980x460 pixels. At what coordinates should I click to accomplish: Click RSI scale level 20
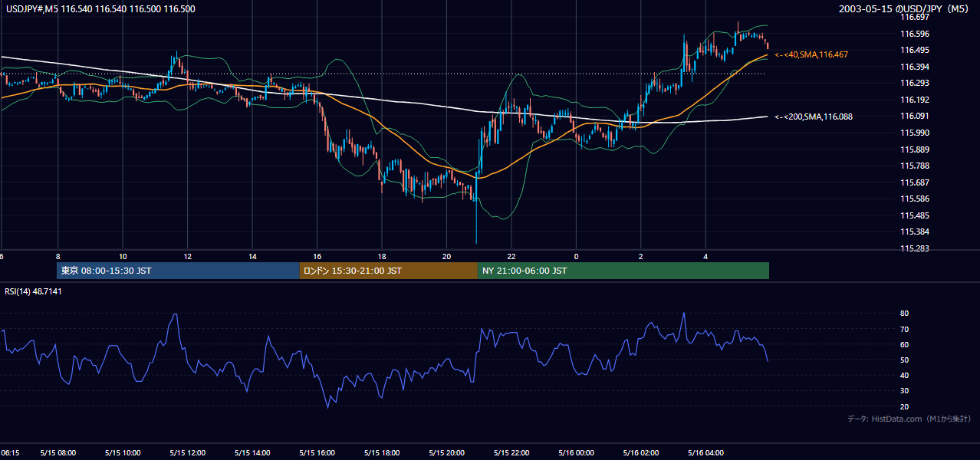tap(904, 406)
